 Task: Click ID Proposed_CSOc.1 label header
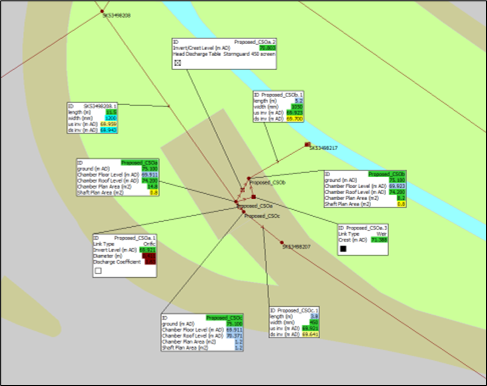(294, 310)
